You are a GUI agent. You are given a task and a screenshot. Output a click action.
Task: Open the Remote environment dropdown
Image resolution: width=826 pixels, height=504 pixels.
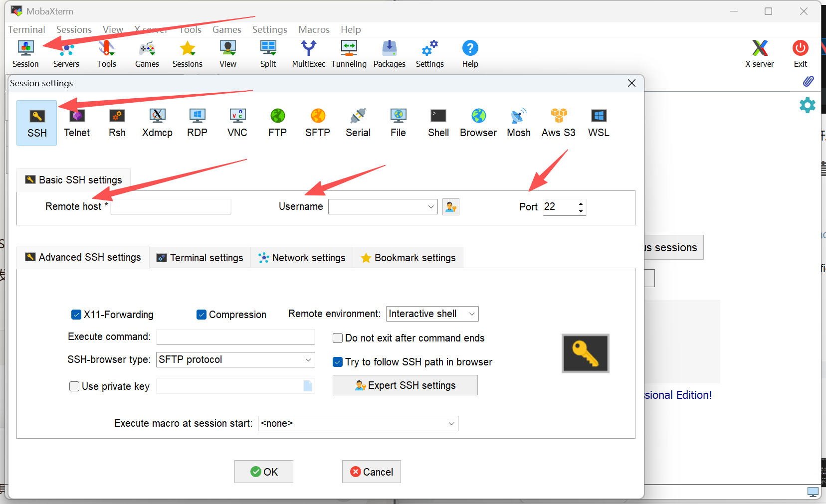click(x=472, y=314)
